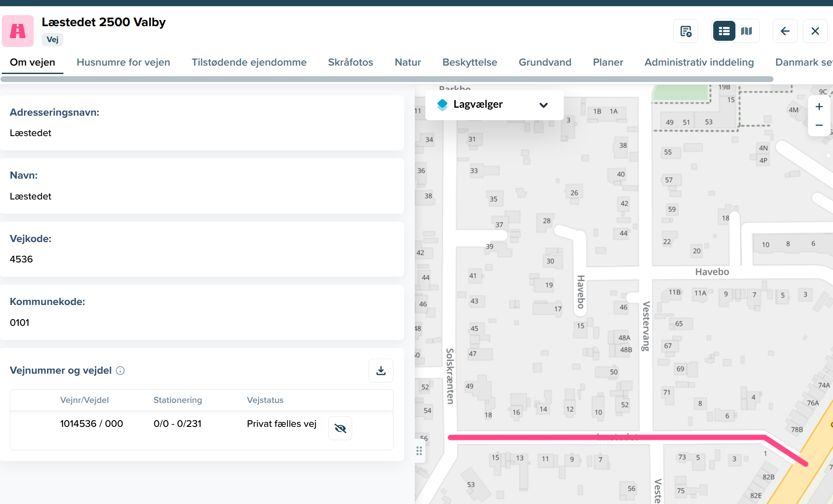
Task: Click the Lagvælger layers icon
Action: click(x=442, y=105)
